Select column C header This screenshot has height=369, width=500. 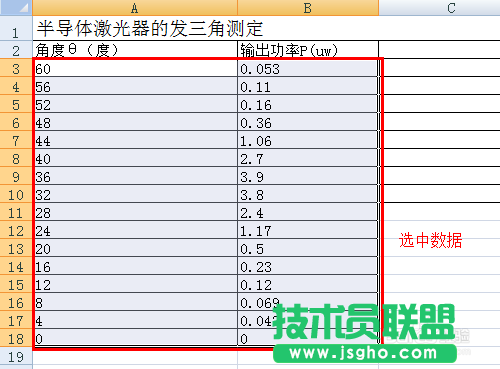439,7
